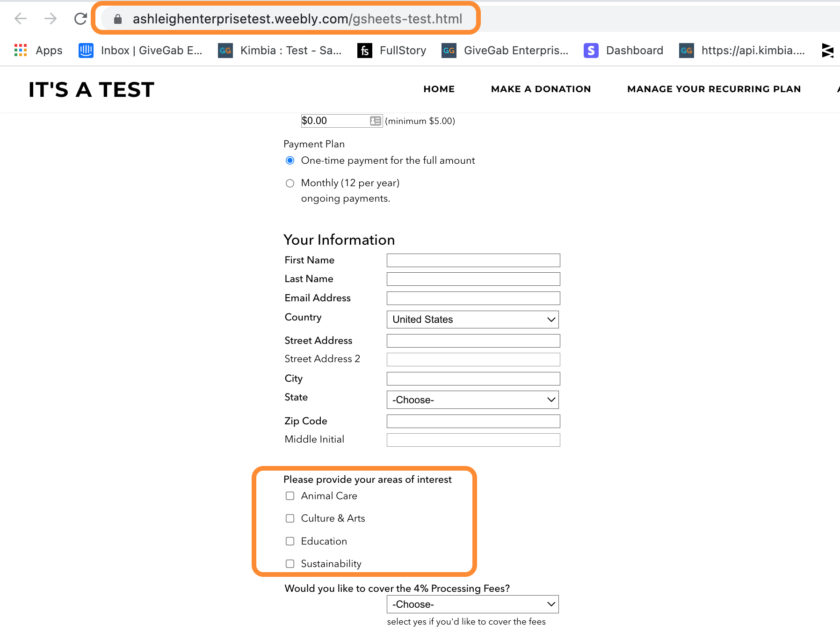Go to Make a Donation menu item
This screenshot has width=840, height=640.
(541, 89)
